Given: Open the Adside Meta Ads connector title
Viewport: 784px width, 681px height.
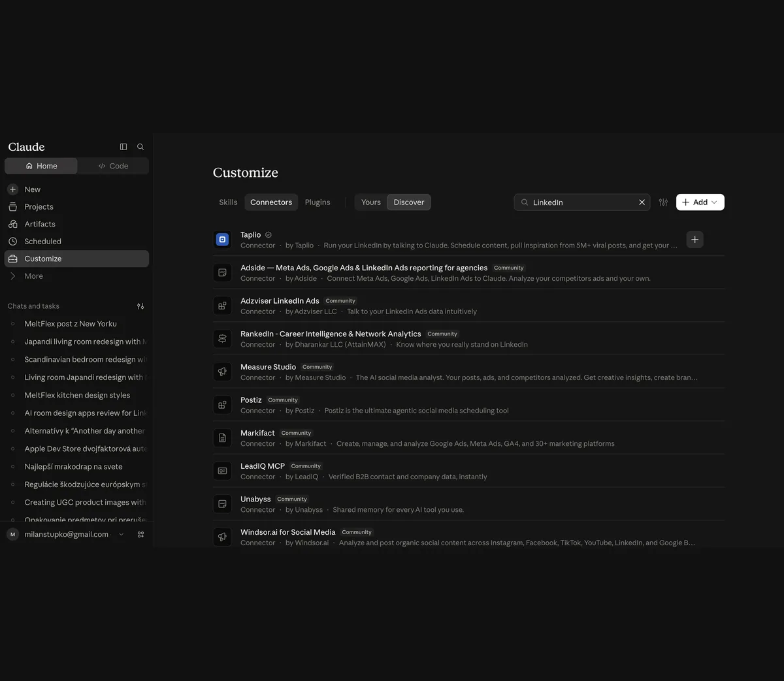Looking at the screenshot, I should coord(364,268).
